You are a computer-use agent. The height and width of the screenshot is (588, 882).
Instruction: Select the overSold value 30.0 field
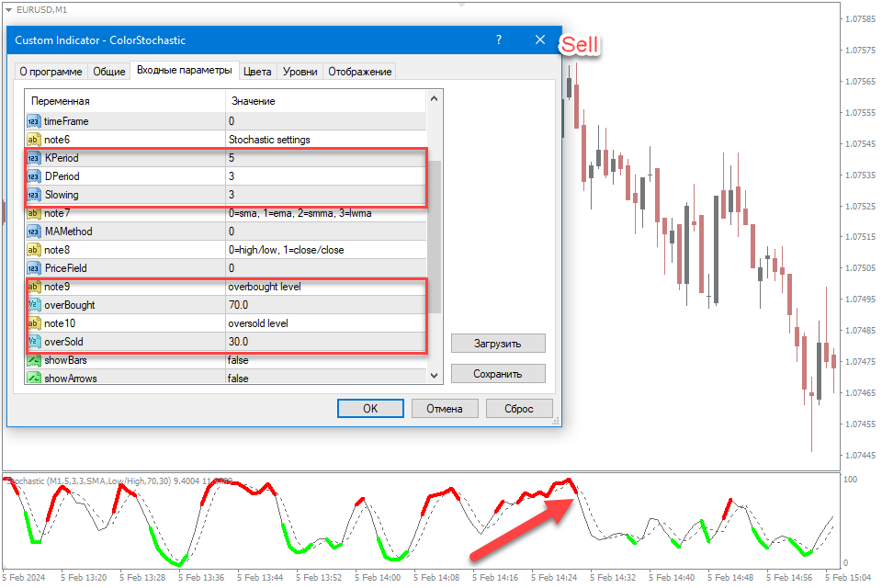(326, 342)
